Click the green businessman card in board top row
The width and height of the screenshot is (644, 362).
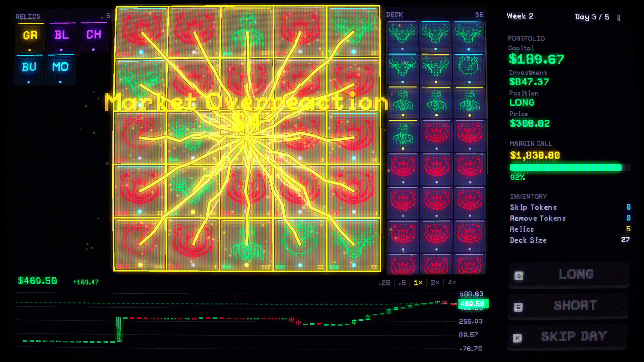coord(248,32)
